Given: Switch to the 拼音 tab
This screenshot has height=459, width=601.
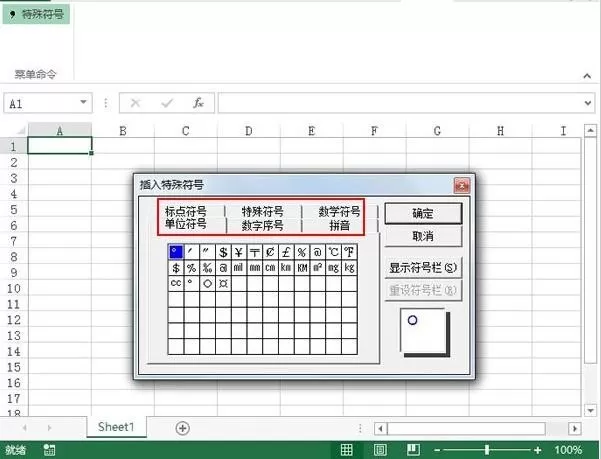Looking at the screenshot, I should click(339, 225).
